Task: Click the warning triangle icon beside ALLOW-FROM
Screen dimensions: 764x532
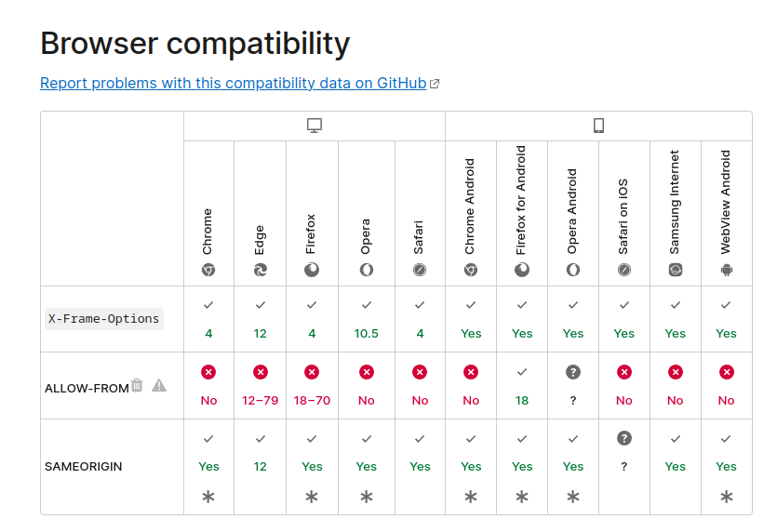Action: (x=159, y=386)
